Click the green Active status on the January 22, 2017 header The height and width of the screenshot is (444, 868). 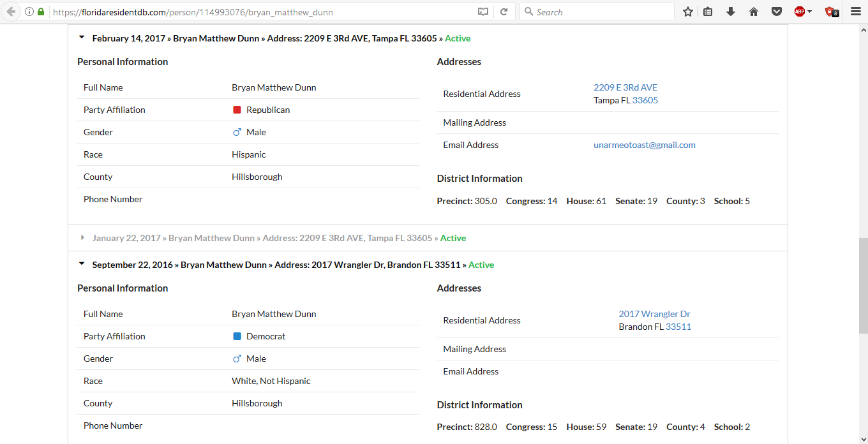453,238
